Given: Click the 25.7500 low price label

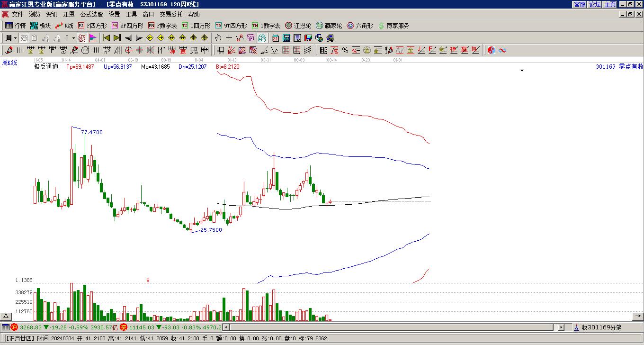Looking at the screenshot, I should tap(211, 230).
